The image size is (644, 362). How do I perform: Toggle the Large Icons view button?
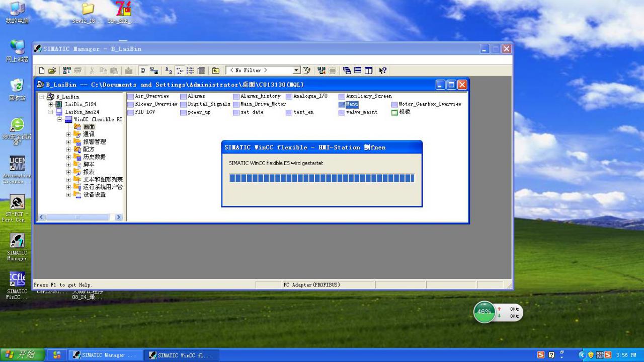[170, 70]
